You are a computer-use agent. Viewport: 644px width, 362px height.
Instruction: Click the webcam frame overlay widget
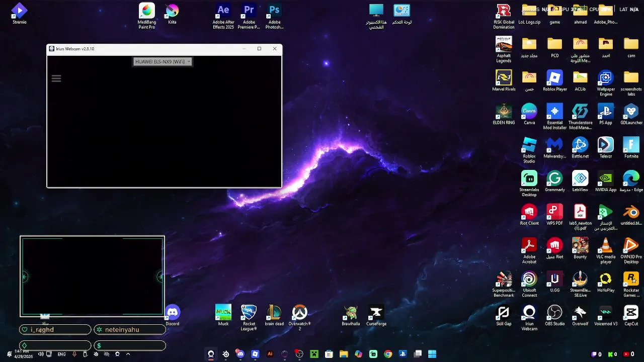click(92, 277)
